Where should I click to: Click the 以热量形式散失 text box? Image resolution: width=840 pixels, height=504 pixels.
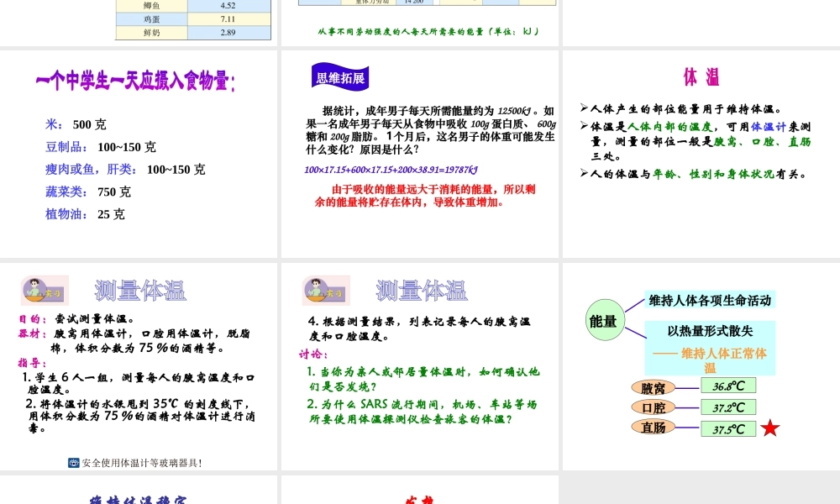pos(710,348)
